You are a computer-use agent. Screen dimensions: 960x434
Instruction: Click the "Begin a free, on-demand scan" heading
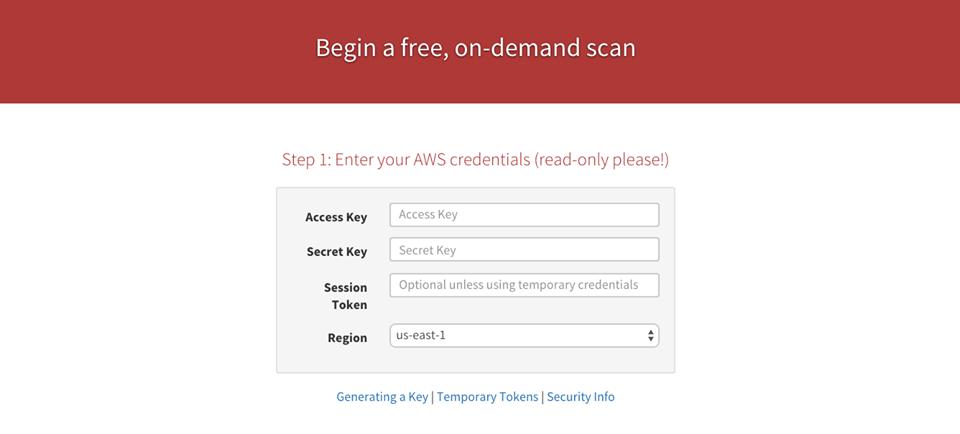(x=476, y=48)
